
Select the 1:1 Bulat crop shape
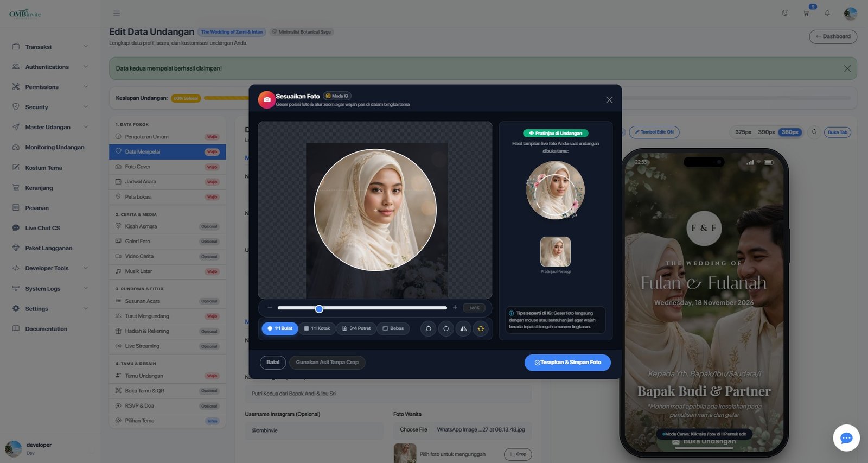click(280, 328)
